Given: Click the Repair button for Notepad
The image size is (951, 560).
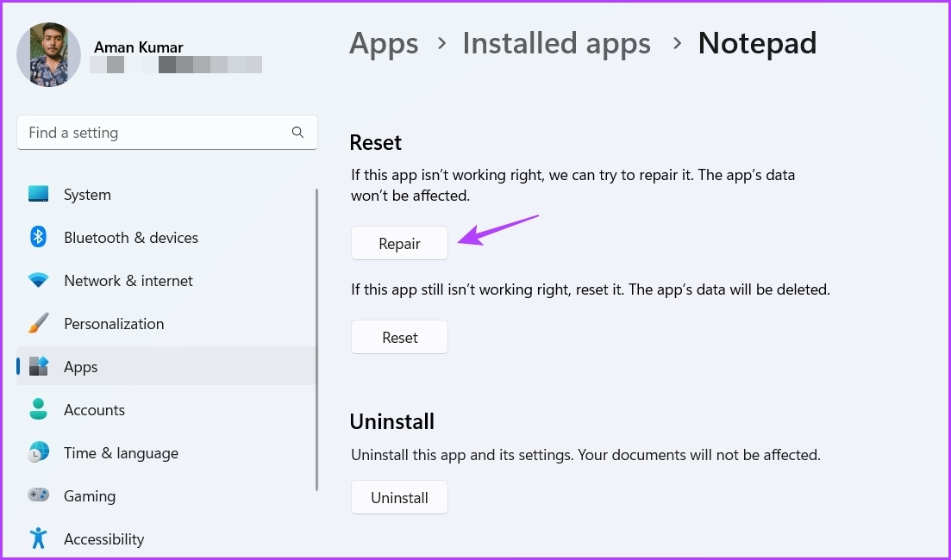Looking at the screenshot, I should click(399, 243).
